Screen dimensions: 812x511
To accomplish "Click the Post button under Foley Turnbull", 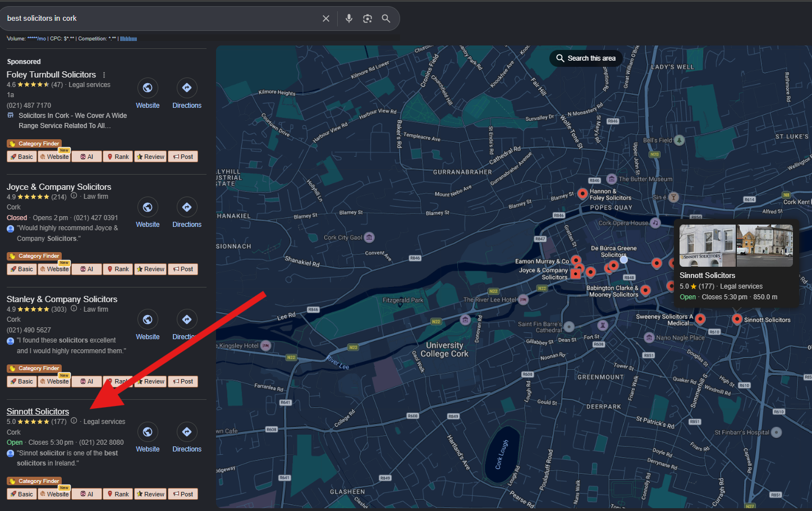I will (183, 157).
